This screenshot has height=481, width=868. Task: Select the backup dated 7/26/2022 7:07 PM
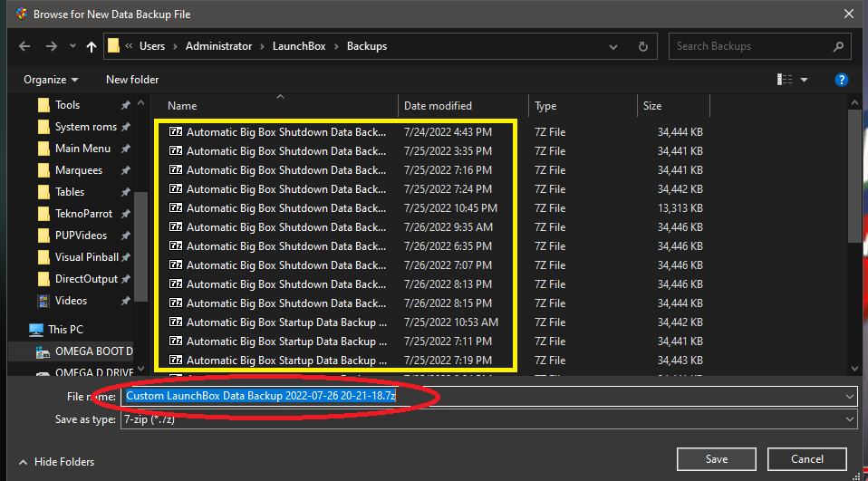pyautogui.click(x=286, y=265)
